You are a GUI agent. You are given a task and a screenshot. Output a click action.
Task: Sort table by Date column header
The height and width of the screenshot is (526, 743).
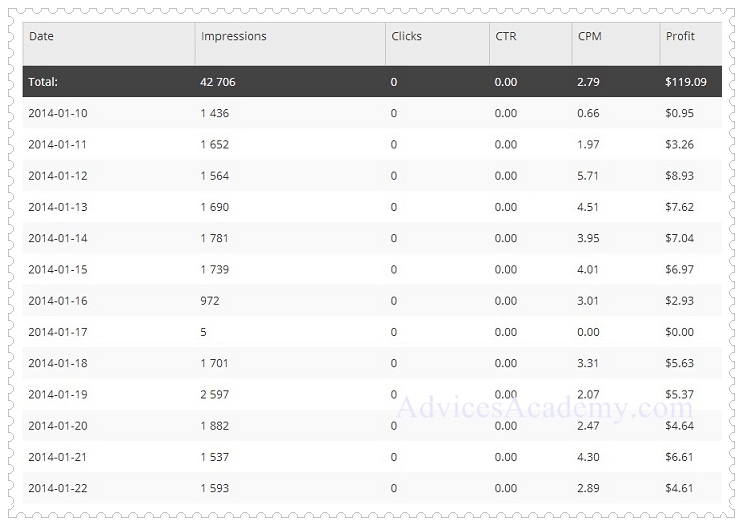coord(41,36)
